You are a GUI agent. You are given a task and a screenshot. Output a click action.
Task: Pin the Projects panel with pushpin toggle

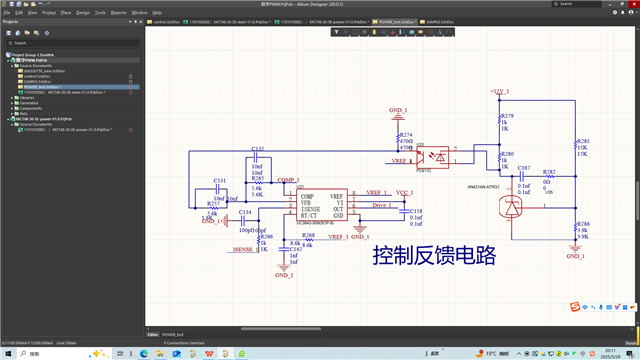point(136,22)
